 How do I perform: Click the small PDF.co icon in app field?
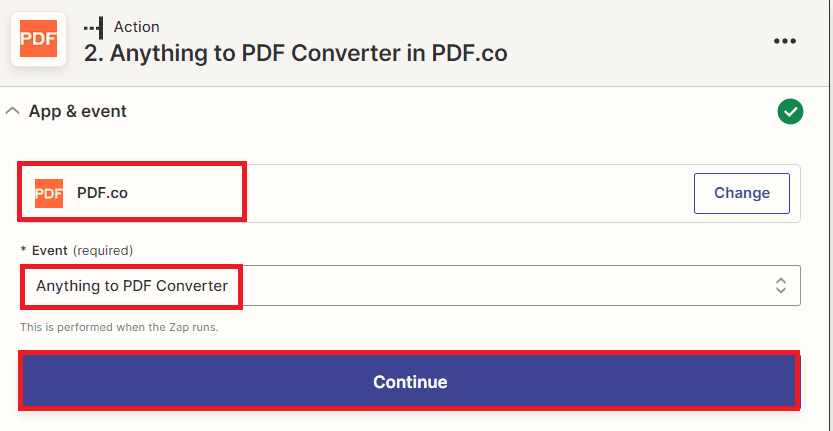click(x=49, y=193)
